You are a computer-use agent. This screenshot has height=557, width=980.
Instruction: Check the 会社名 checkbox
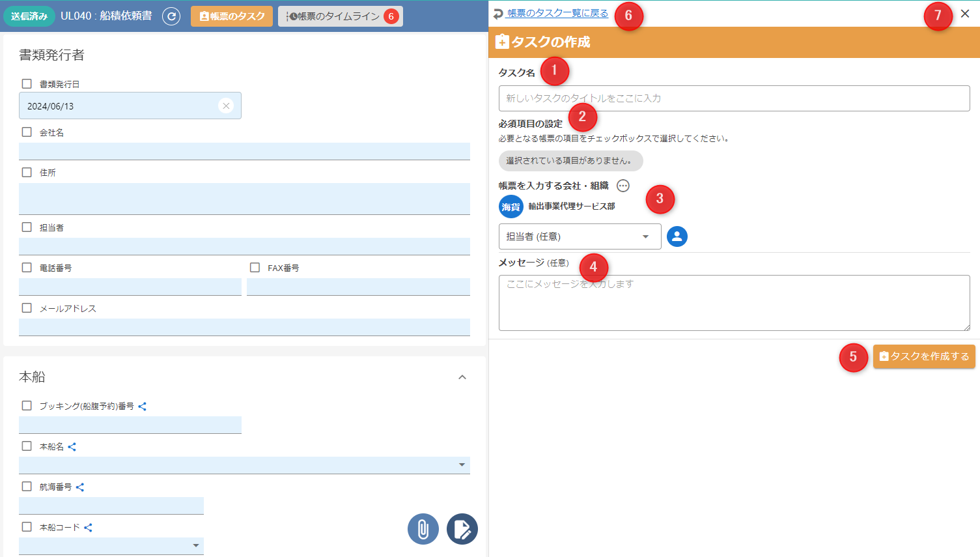pos(27,132)
